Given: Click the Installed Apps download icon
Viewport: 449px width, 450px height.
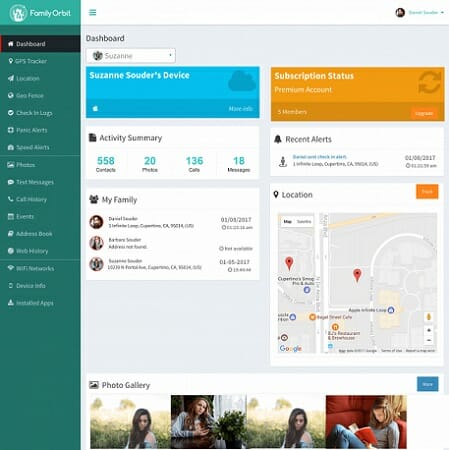Looking at the screenshot, I should click(11, 303).
